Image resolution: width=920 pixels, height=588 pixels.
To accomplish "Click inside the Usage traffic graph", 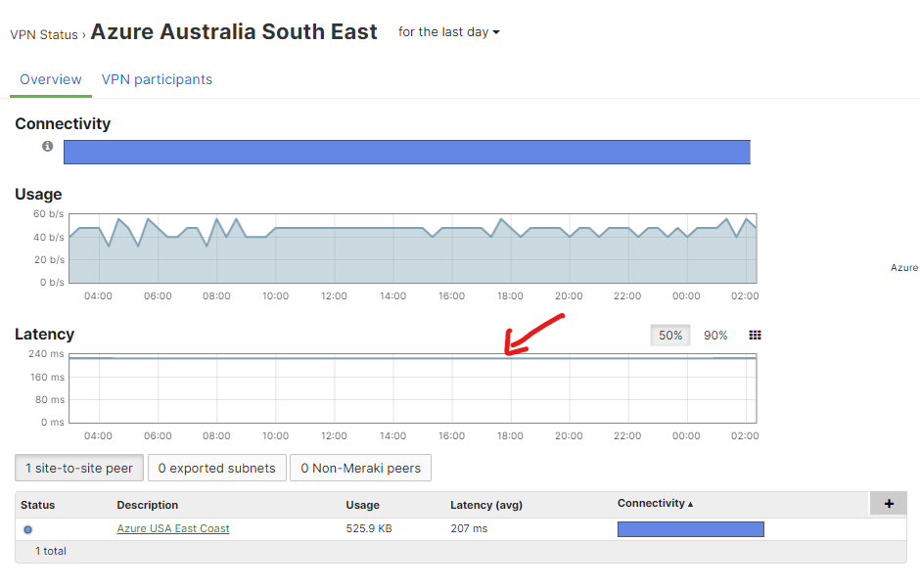I will (411, 245).
